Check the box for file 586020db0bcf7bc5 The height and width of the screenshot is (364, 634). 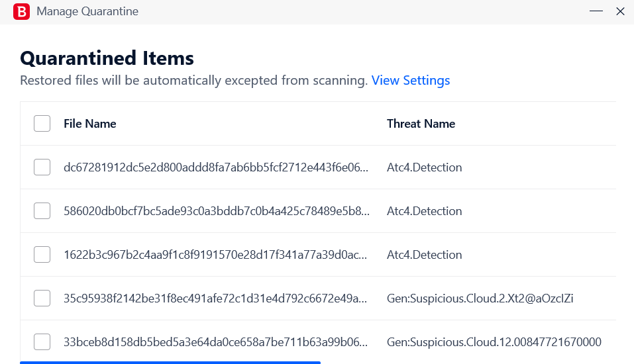point(42,211)
